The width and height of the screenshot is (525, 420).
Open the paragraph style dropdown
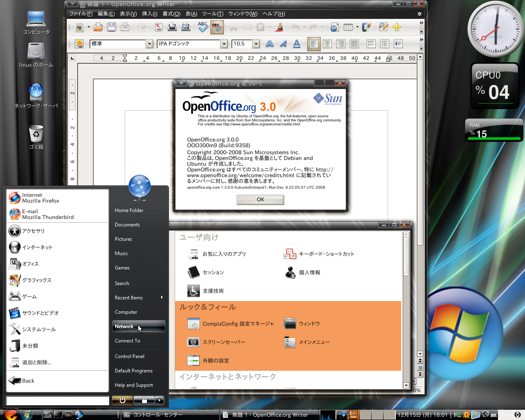pyautogui.click(x=150, y=43)
